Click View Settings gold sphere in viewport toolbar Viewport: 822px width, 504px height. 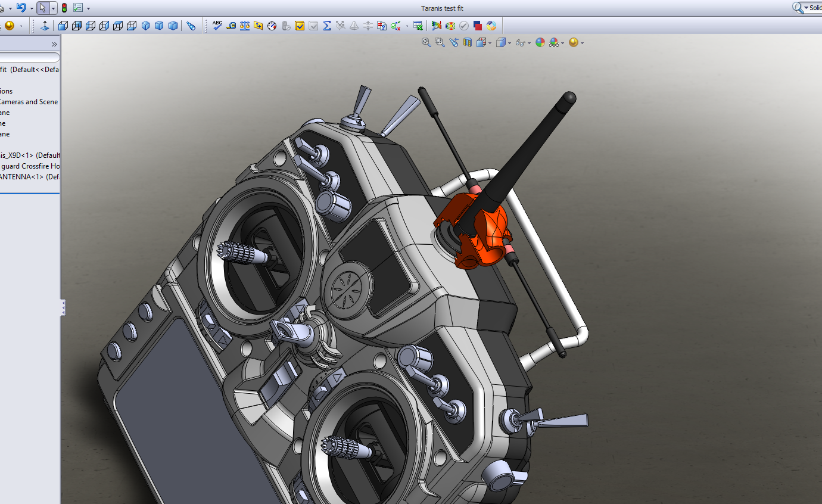[574, 42]
